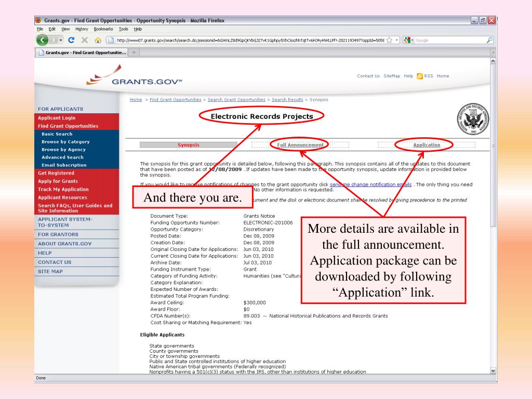Click the address bar URL field
Screen dimensions: 532x399
[250, 40]
